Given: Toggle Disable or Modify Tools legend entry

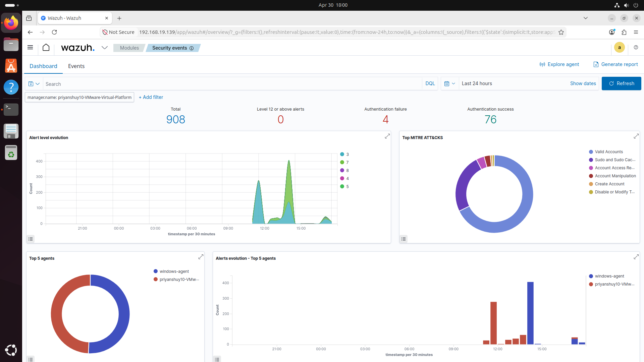Looking at the screenshot, I should (x=612, y=192).
